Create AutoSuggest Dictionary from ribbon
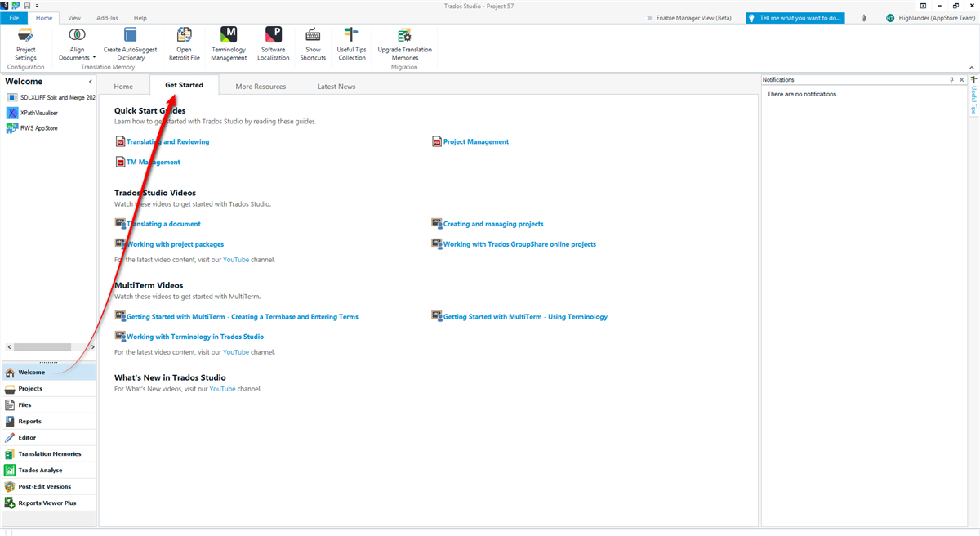The height and width of the screenshot is (536, 980). pos(130,44)
